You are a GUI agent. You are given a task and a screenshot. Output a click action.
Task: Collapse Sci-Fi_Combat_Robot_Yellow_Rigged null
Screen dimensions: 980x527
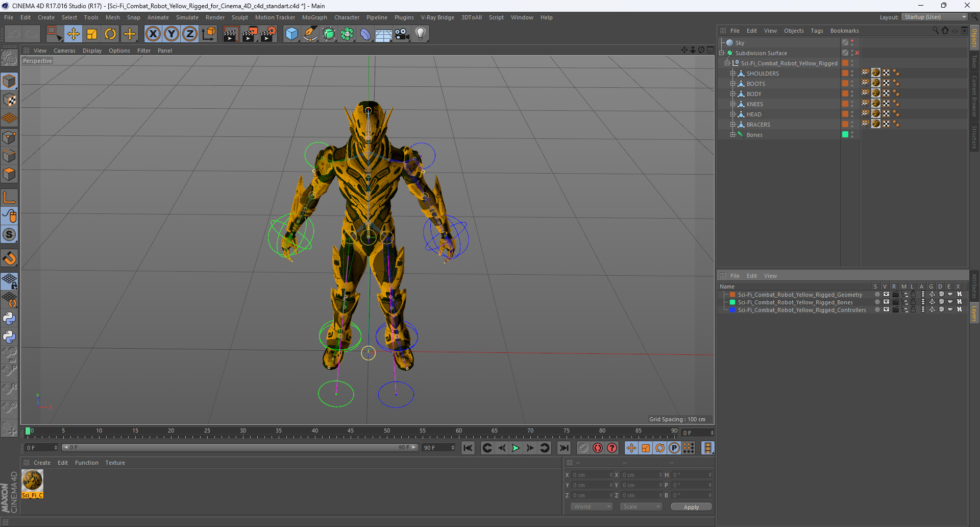coord(727,63)
